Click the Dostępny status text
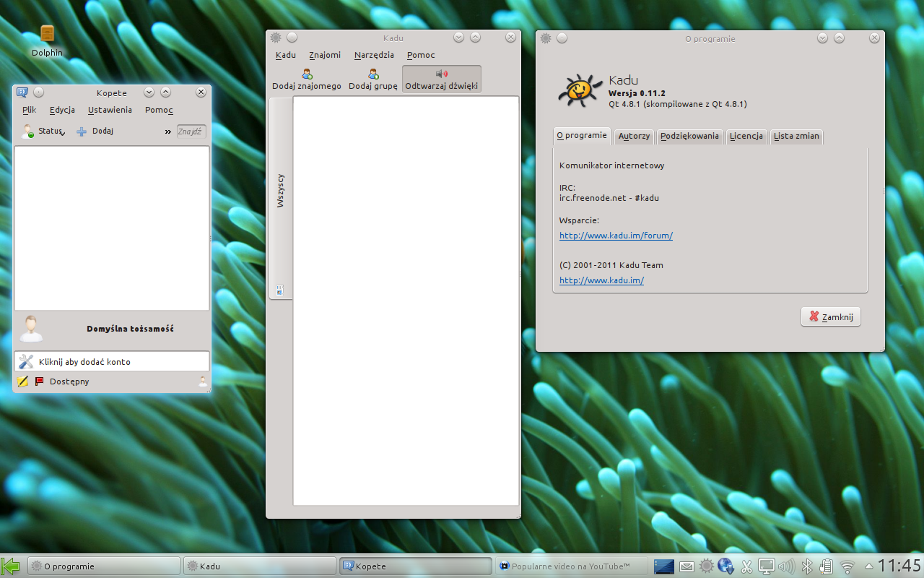924x578 pixels. (69, 381)
